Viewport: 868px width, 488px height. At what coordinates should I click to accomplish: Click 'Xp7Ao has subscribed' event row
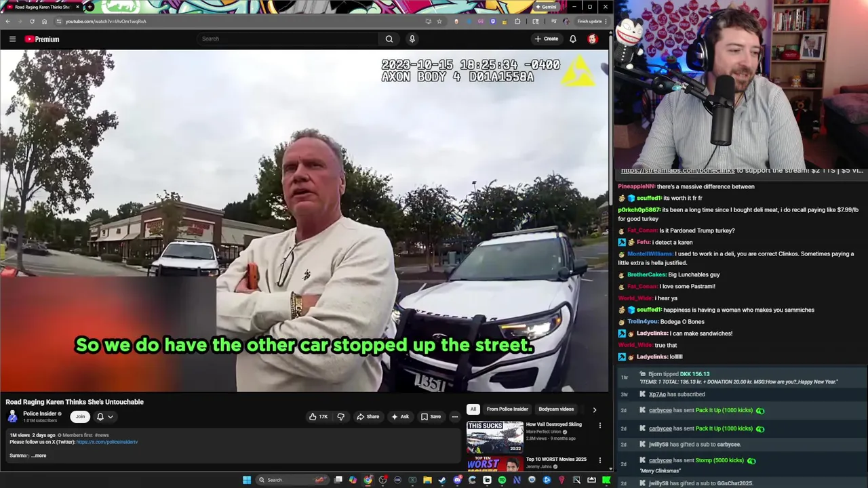coord(741,394)
